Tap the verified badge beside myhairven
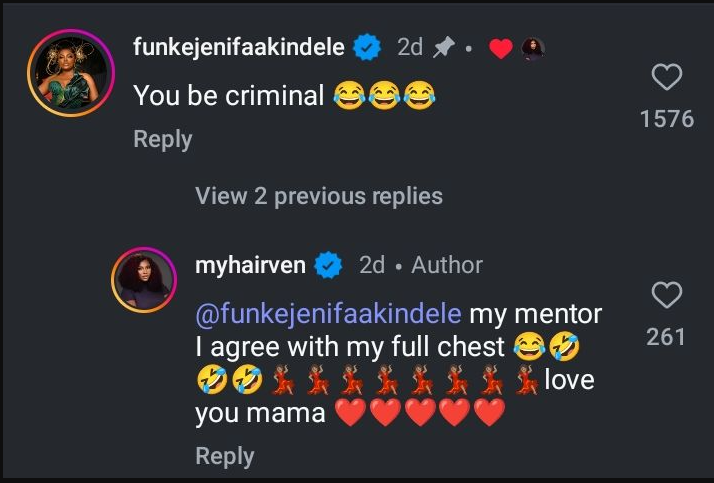 330,265
